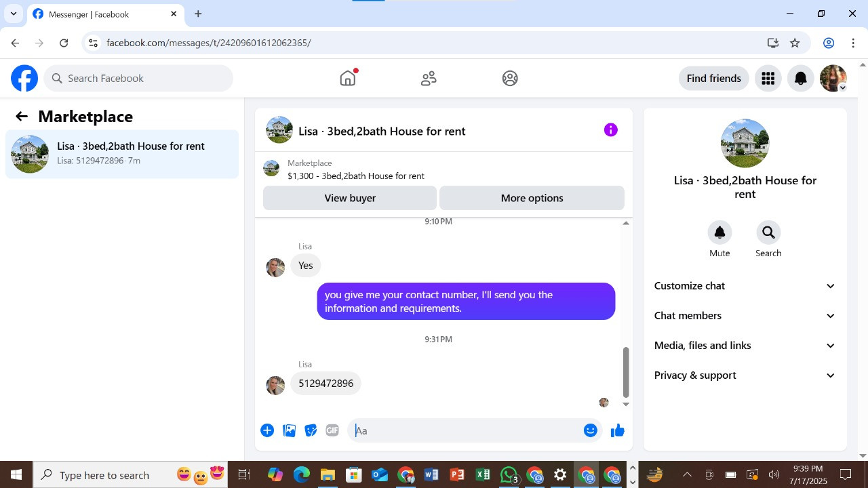Open Facebook notifications bell

point(801,79)
